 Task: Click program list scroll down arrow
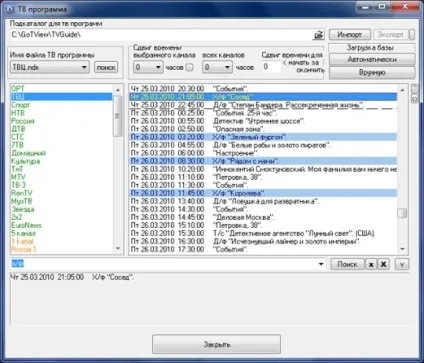402,249
